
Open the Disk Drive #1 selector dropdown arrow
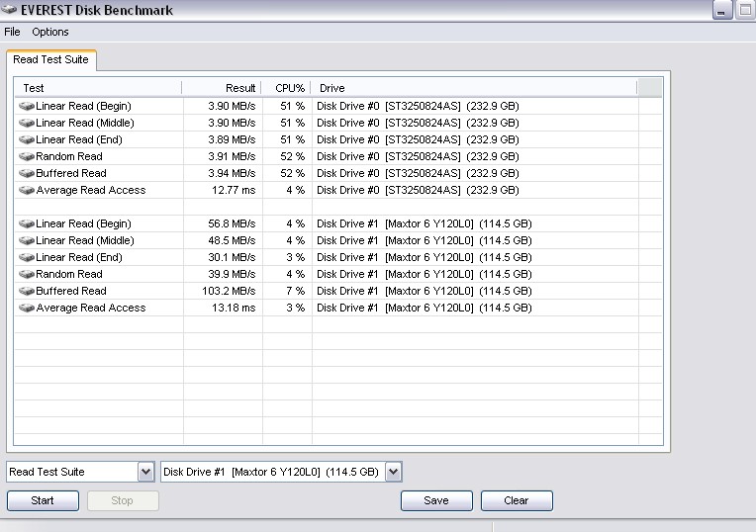pyautogui.click(x=394, y=472)
